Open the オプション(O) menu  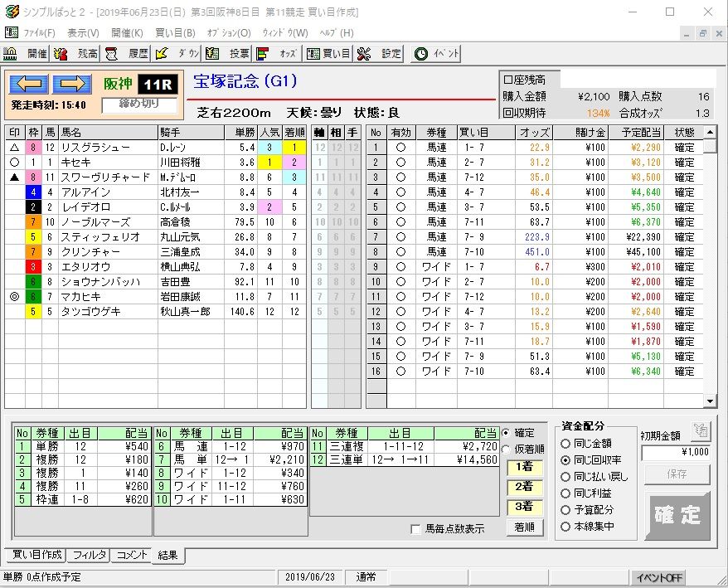tap(228, 33)
